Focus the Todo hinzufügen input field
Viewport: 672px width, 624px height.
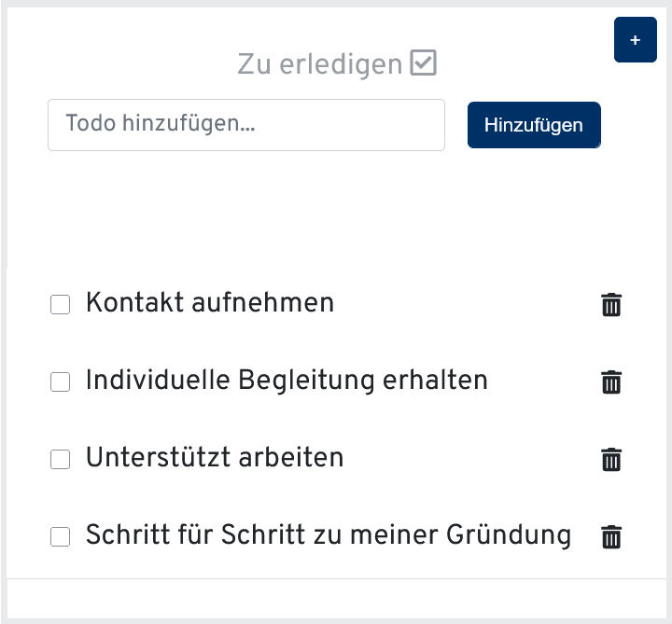tap(246, 125)
